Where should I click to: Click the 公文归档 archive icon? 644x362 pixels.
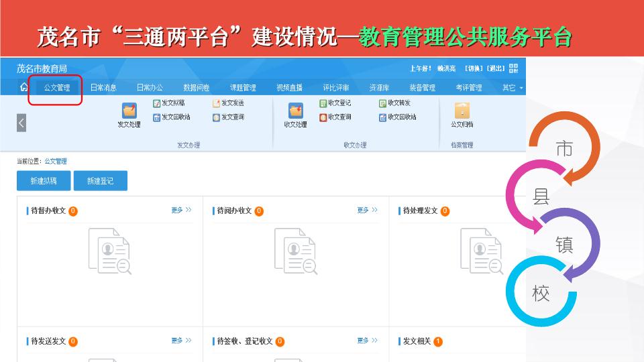pos(462,112)
